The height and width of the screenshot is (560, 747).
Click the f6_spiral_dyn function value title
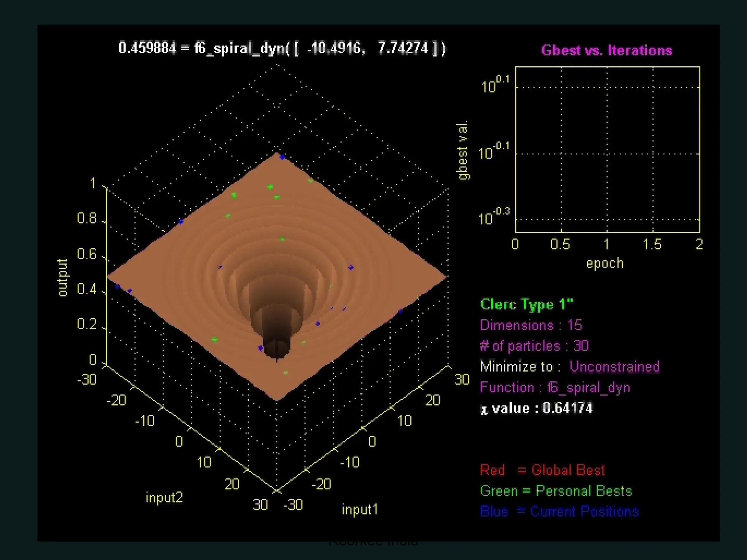coord(282,48)
